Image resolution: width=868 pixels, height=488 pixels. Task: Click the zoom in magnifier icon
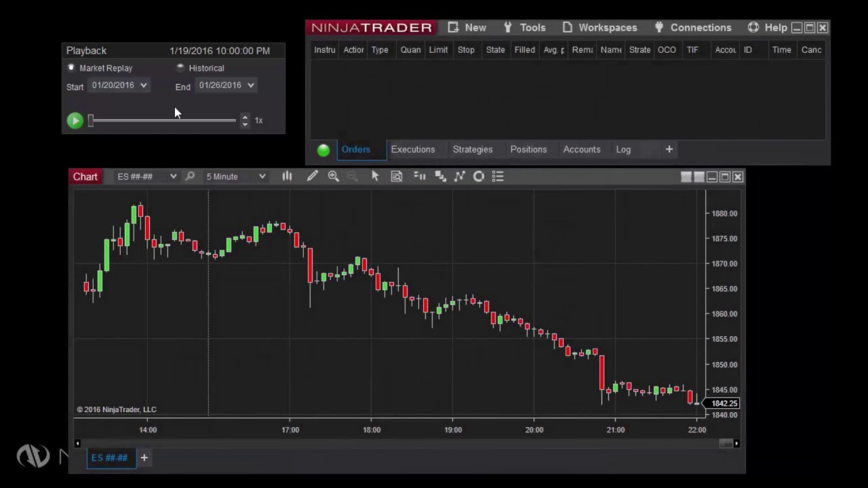point(333,177)
